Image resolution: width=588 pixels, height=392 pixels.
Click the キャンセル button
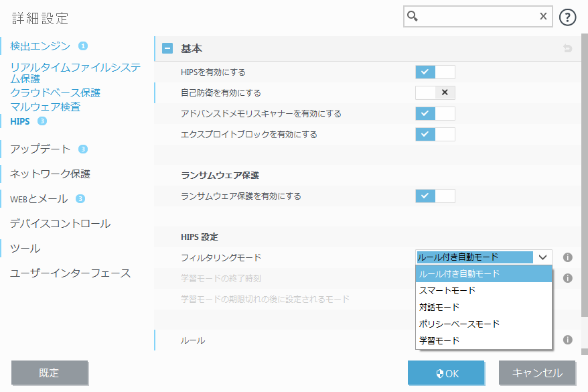tap(536, 373)
